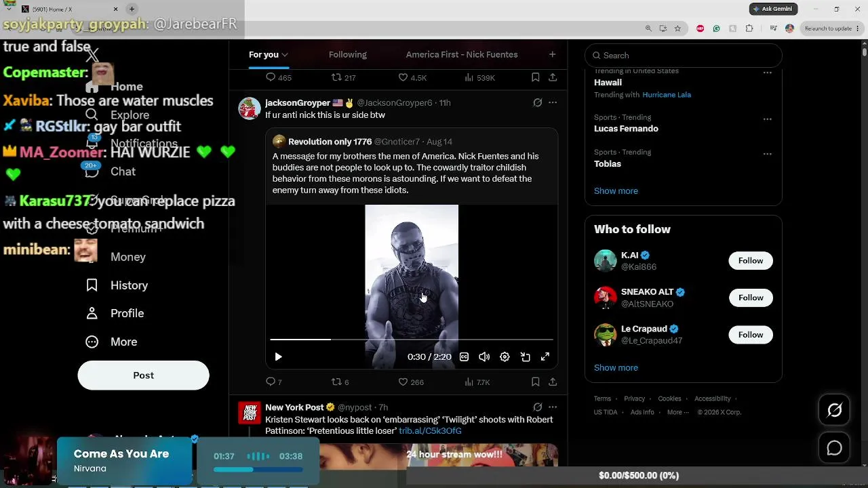Viewport: 868px width, 488px height.
Task: Follow Le Crapaud
Action: point(751,335)
